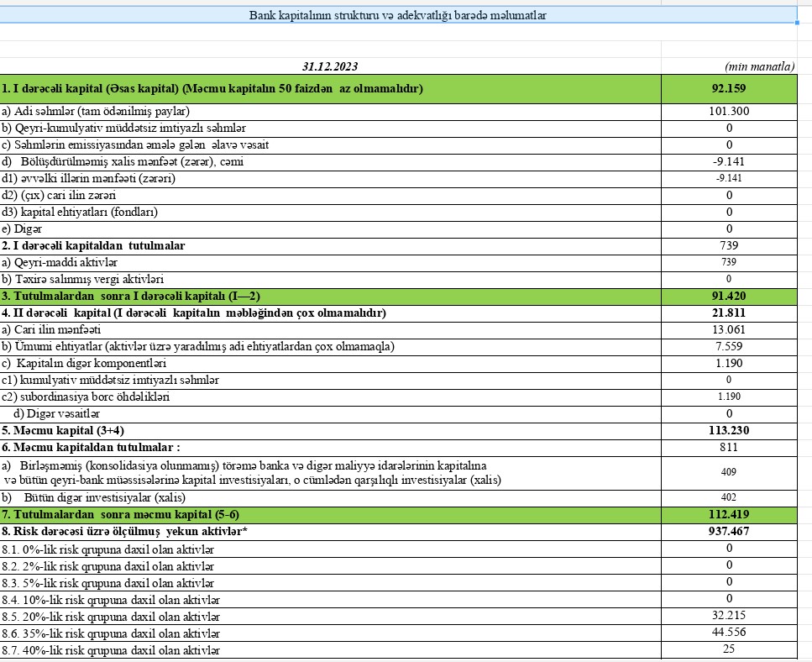Select the 20%-lik risk group value 32.215
Screen dimensions: 812x662
(x=729, y=615)
